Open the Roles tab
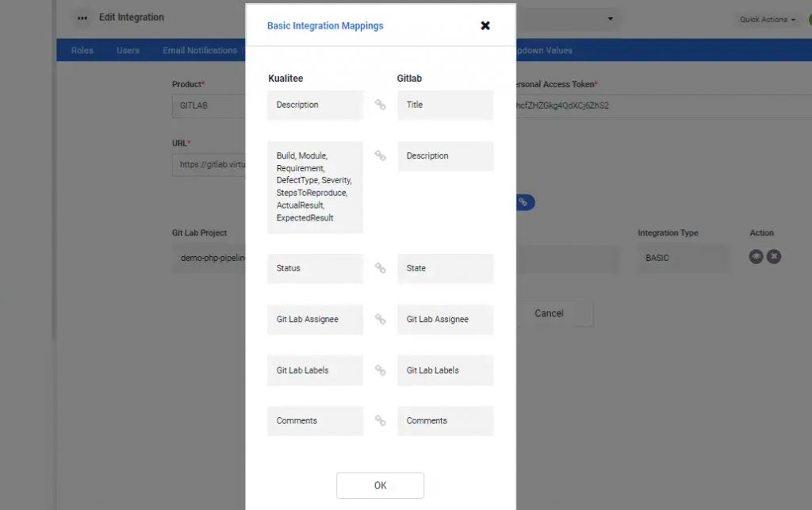Image resolution: width=812 pixels, height=510 pixels. pos(82,50)
